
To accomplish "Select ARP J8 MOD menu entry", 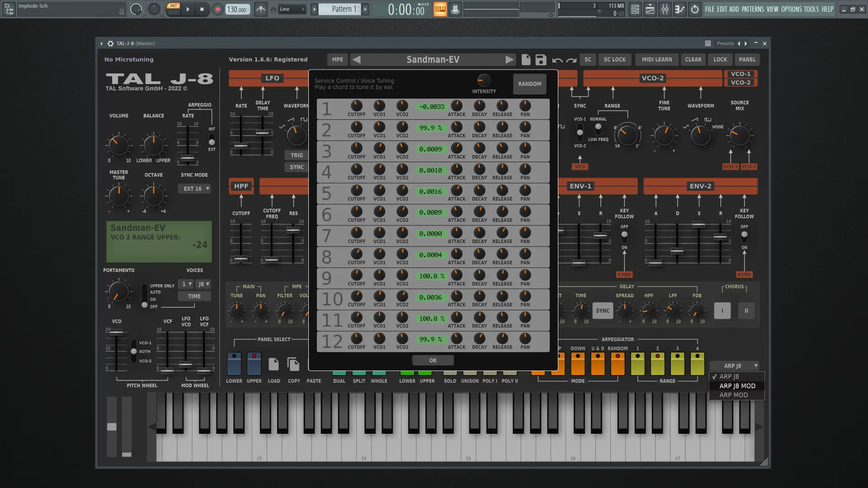I will (737, 386).
